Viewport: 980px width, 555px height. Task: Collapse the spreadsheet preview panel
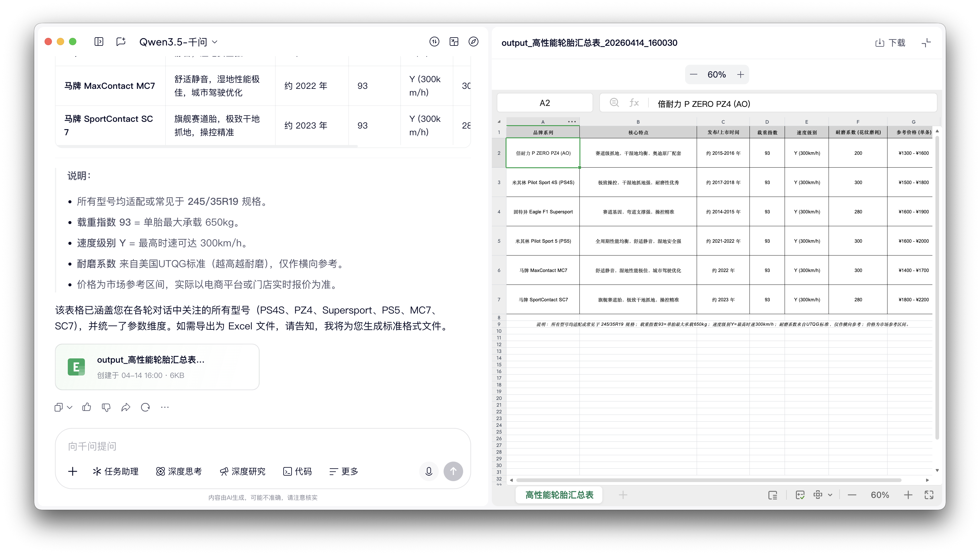pos(926,43)
